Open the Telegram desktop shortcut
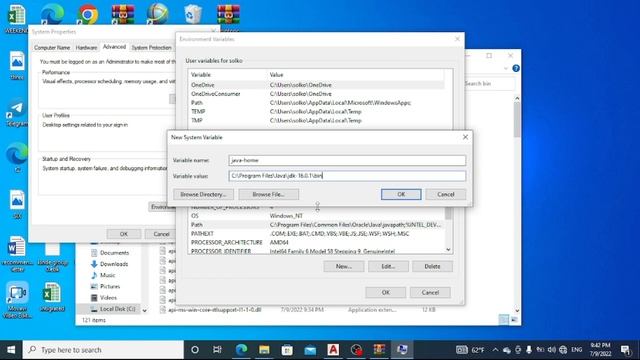Image resolution: width=640 pixels, height=360 pixels. 17,111
